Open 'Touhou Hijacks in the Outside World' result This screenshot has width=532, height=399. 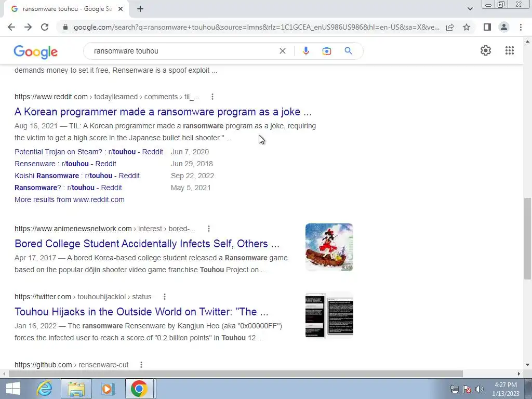tap(141, 312)
